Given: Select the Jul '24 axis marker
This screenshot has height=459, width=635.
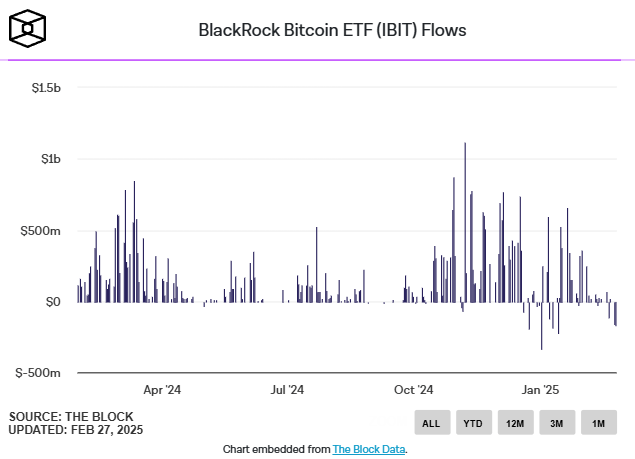Looking at the screenshot, I should point(287,390).
